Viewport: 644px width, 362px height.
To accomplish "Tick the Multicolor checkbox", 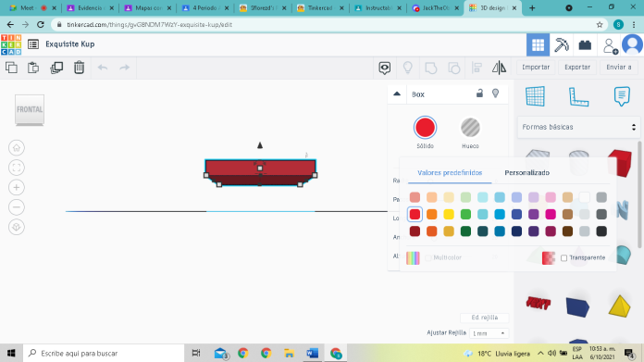I will tap(428, 258).
